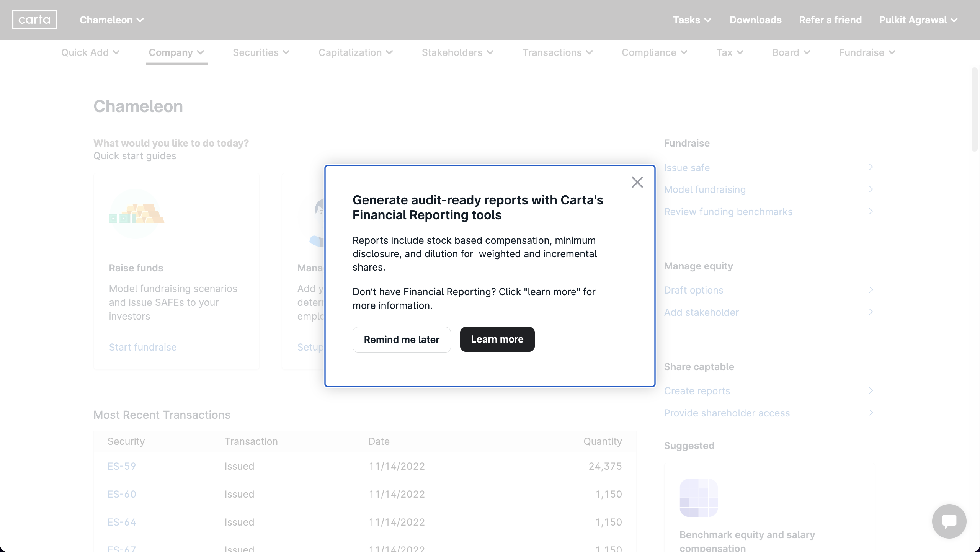Click the arrow next to Draft options

(x=871, y=290)
